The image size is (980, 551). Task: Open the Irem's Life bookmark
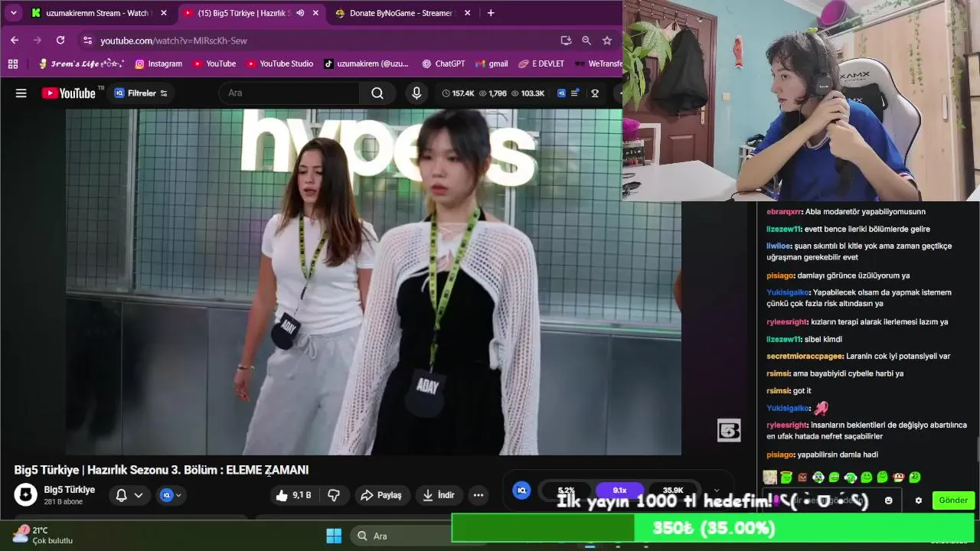point(81,64)
